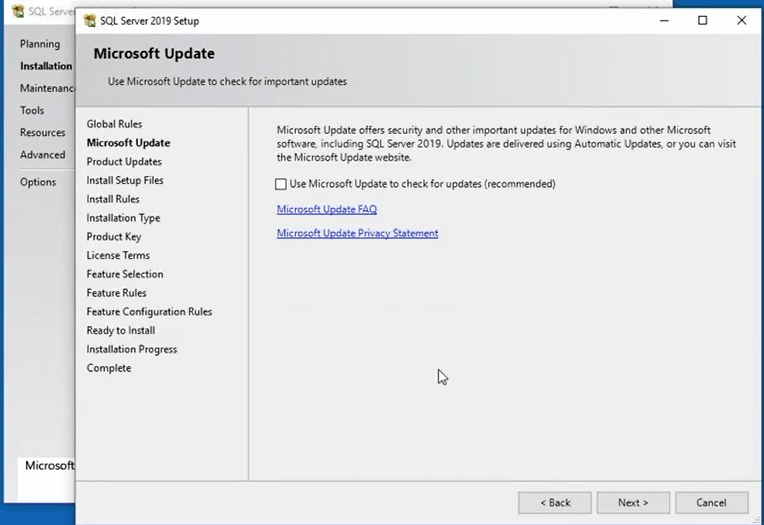This screenshot has width=764, height=525.
Task: Select Ready to Install step
Action: tap(121, 331)
